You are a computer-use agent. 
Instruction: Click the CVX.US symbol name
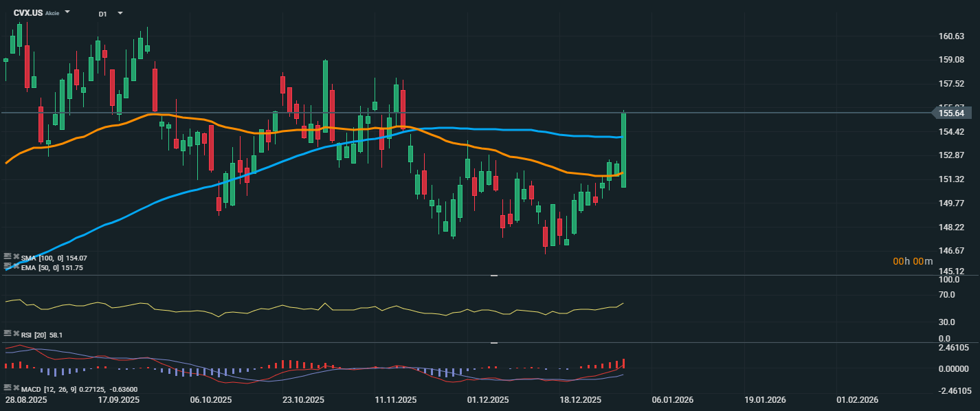(28, 13)
